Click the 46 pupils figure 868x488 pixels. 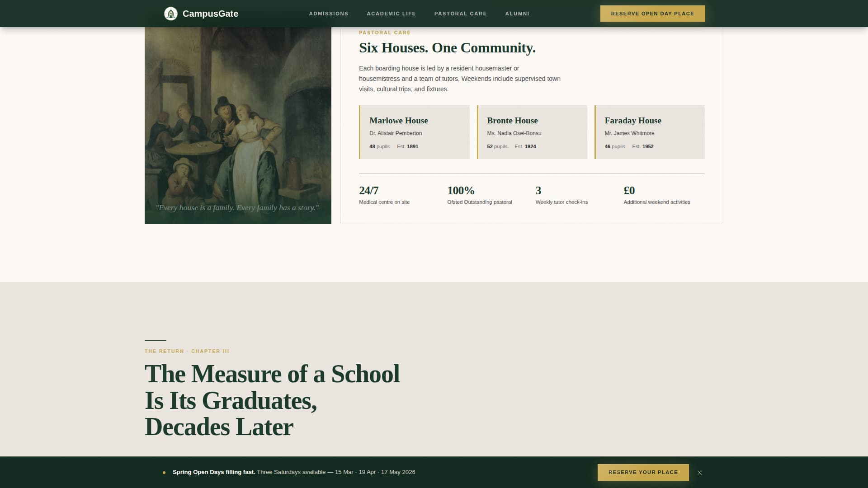[614, 146]
